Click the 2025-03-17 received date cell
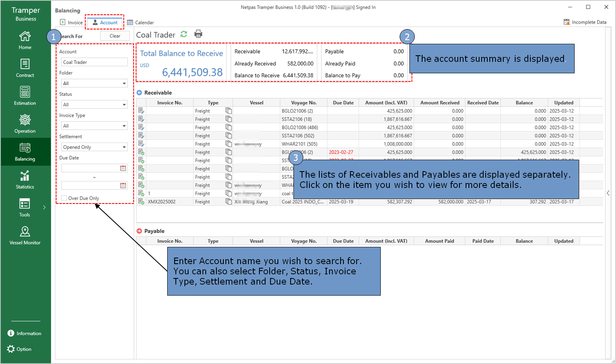616x364 pixels. click(x=483, y=202)
